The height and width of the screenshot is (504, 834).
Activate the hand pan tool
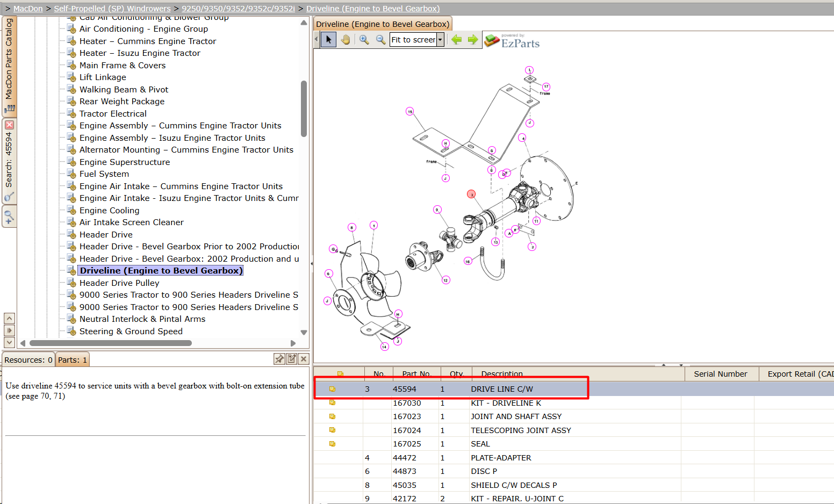click(346, 40)
